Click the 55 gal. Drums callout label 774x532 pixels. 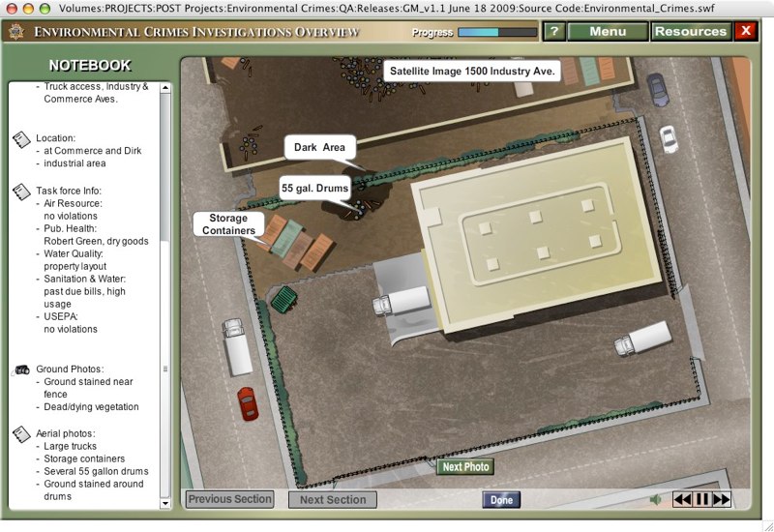[x=314, y=188]
